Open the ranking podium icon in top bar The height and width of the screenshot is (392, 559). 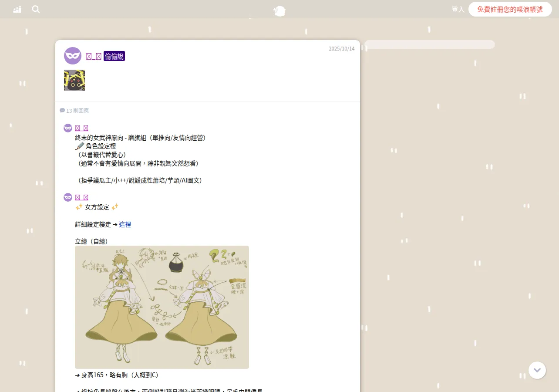(x=17, y=9)
